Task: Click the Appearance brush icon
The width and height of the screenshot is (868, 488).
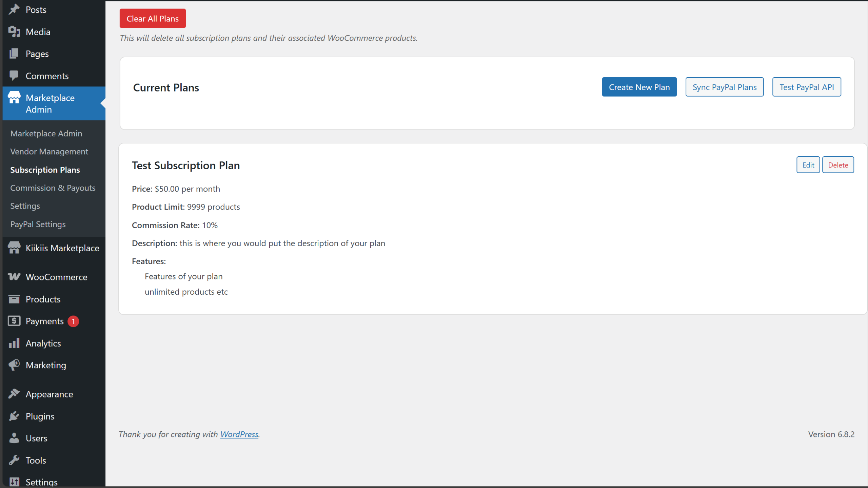Action: pyautogui.click(x=14, y=394)
